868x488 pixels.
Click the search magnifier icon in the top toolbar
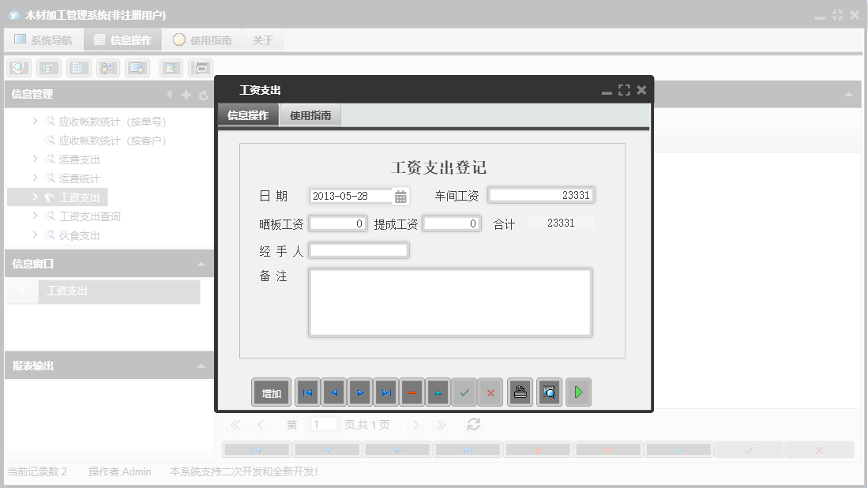17,68
